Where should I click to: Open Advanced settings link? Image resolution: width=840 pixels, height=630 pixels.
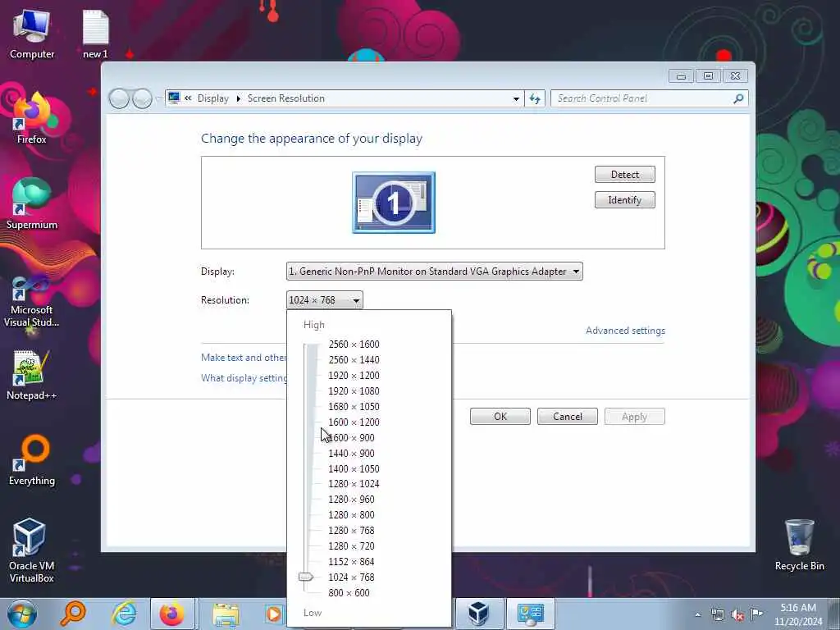pos(625,331)
